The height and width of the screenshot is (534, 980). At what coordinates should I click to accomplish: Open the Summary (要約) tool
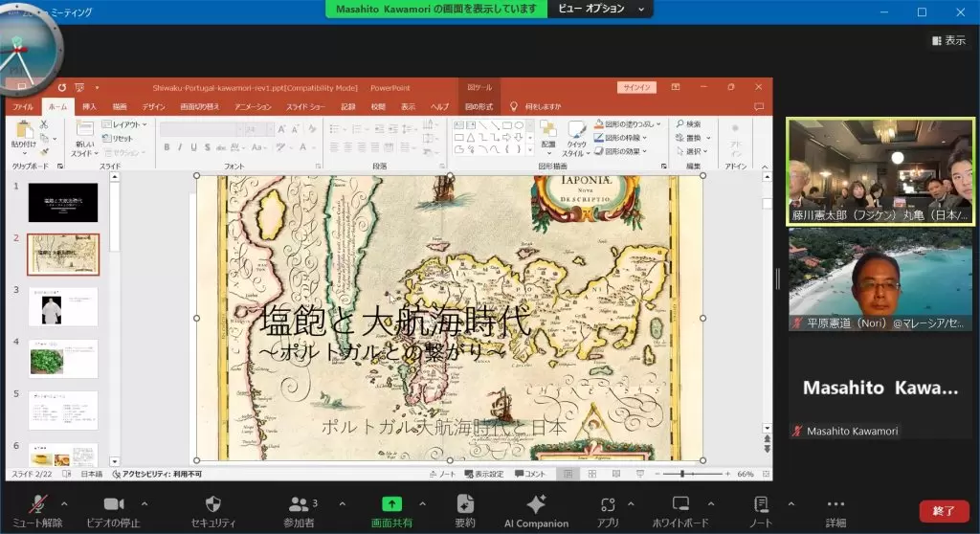tap(465, 510)
